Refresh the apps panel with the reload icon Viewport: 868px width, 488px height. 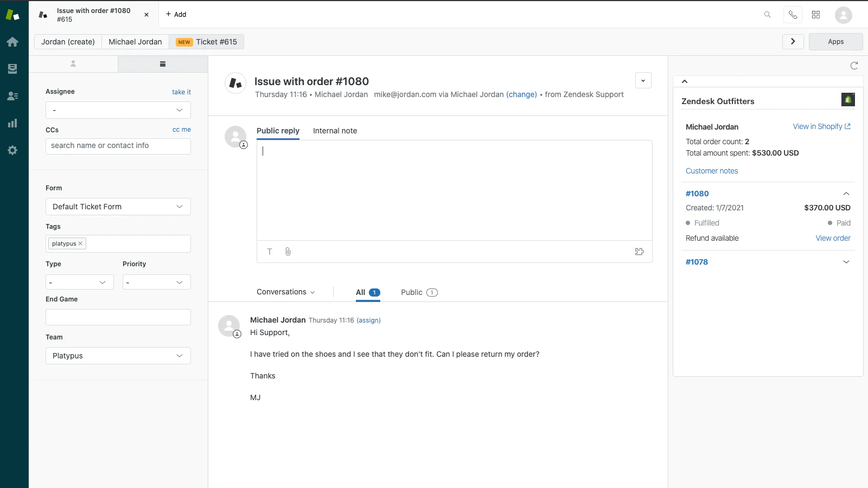point(854,65)
